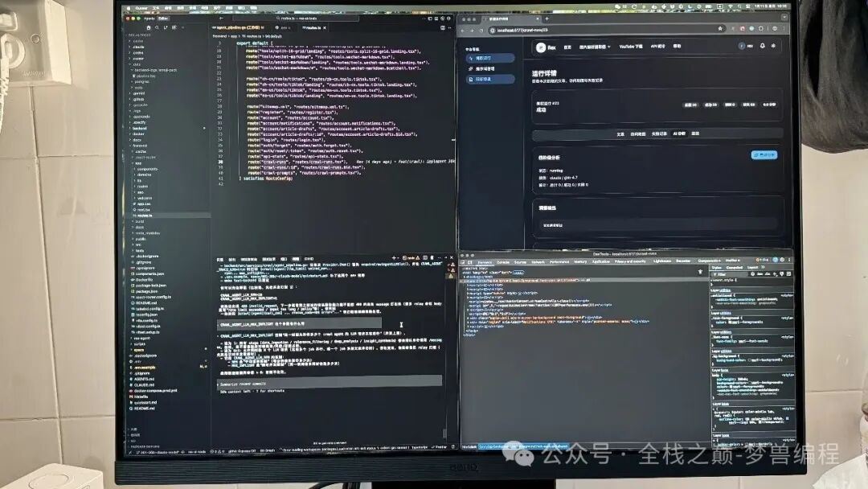Click the theme icon right of the bell
This screenshot has height=489, width=868.
tap(773, 45)
